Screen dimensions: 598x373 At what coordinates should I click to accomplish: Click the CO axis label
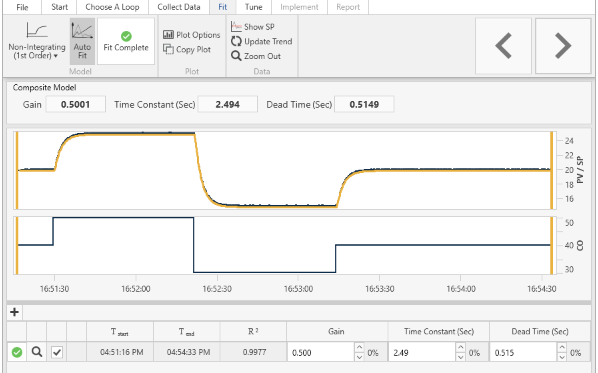[580, 245]
